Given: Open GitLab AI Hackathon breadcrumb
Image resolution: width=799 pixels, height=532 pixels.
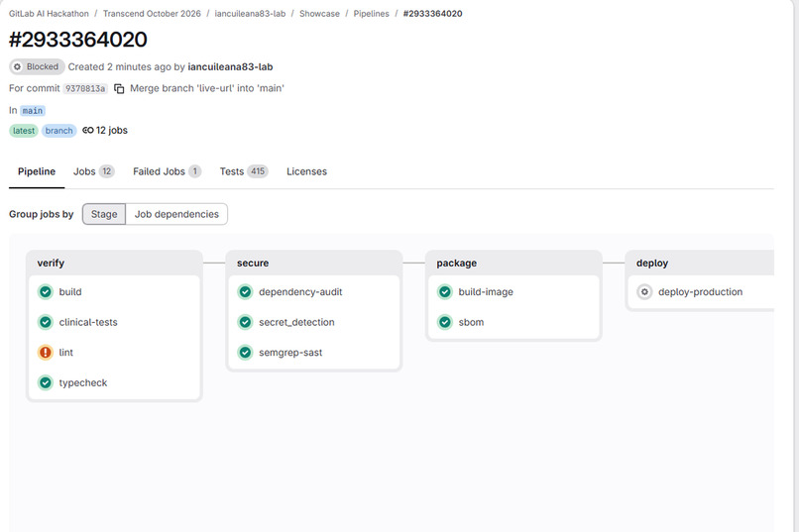Looking at the screenshot, I should click(49, 14).
